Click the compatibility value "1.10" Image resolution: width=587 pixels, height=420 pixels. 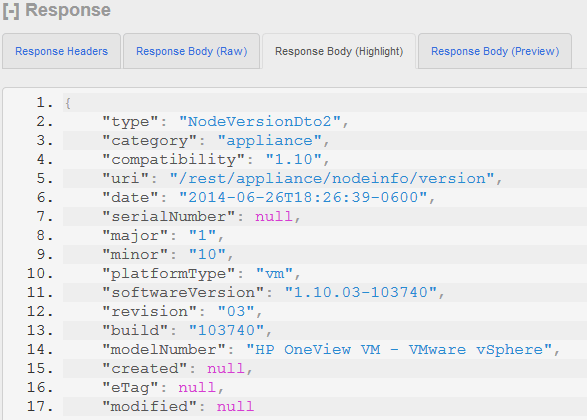[294, 160]
